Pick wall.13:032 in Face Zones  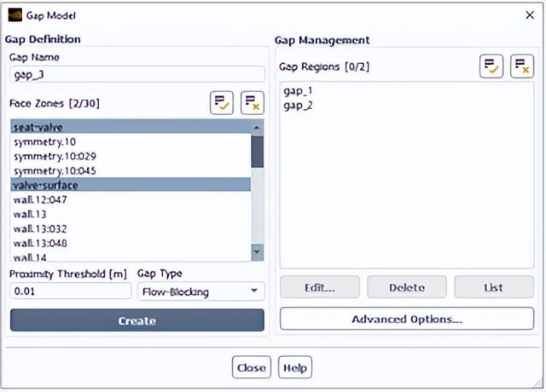pos(128,228)
